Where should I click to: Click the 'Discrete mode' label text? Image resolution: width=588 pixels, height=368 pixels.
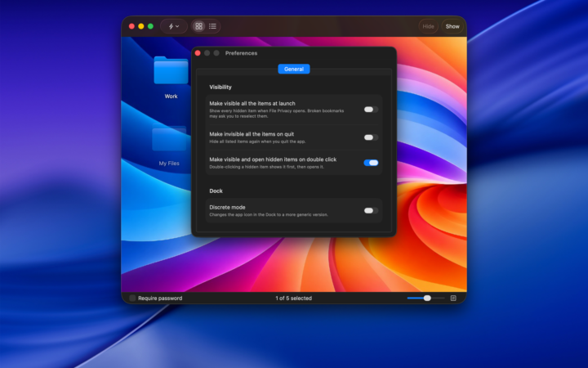(227, 207)
